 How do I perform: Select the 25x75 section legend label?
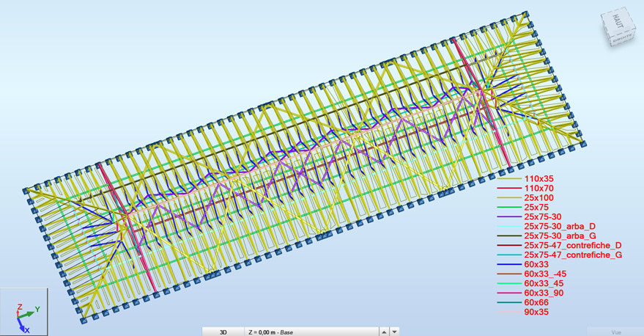click(x=536, y=208)
